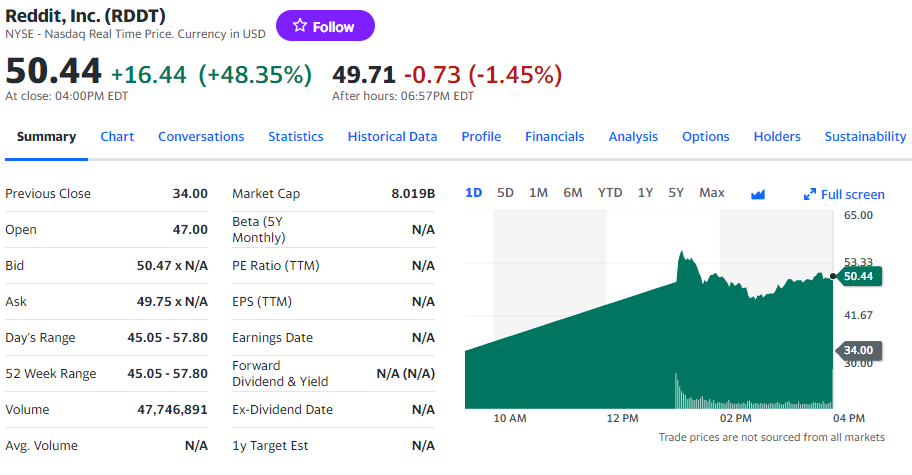Image resolution: width=912 pixels, height=475 pixels.
Task: Click the PE Ratio (TTM) label
Action: (276, 266)
